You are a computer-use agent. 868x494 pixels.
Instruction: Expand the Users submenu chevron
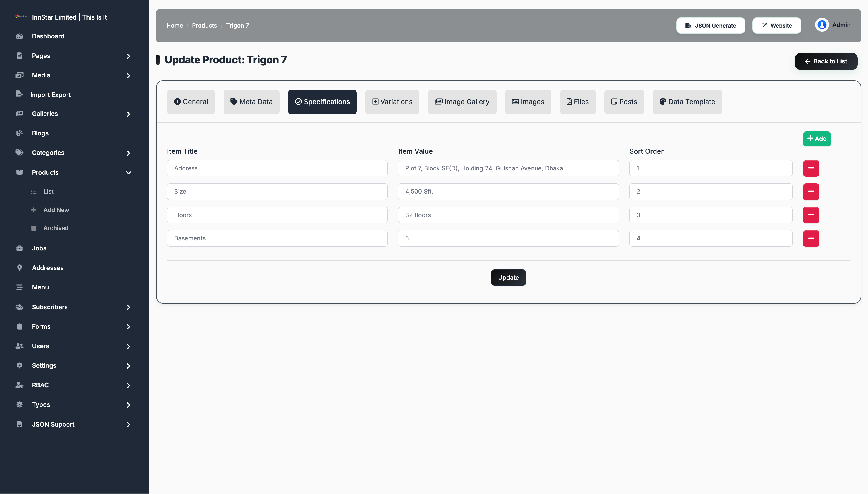coord(128,347)
